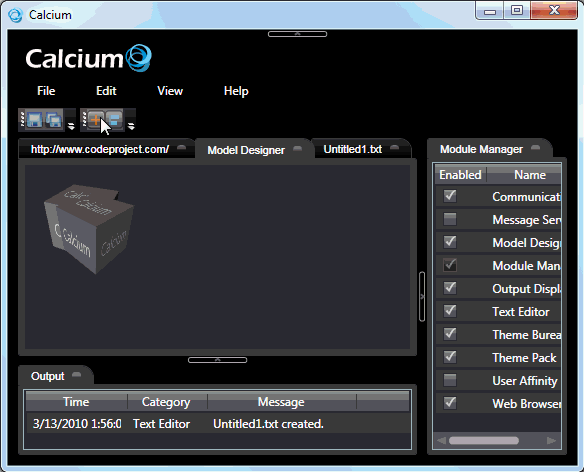Select the 'Web Browser' module name

(x=526, y=403)
